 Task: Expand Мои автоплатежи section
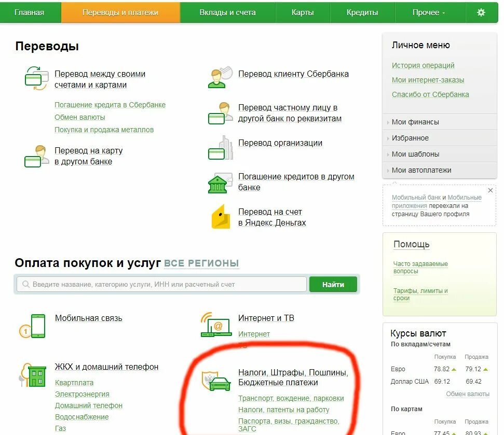440,170
